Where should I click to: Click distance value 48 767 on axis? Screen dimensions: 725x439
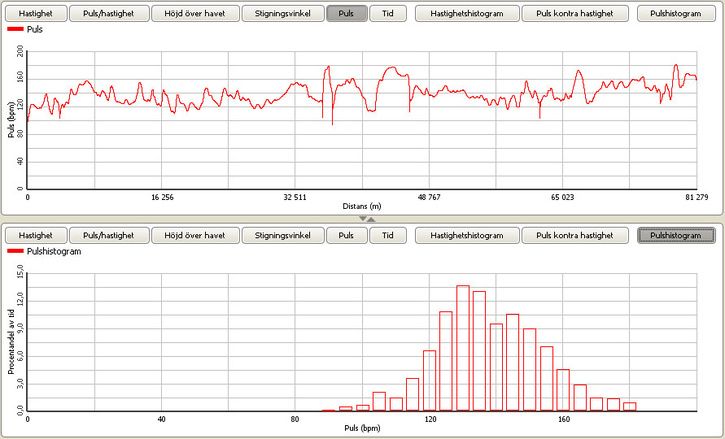(x=429, y=198)
